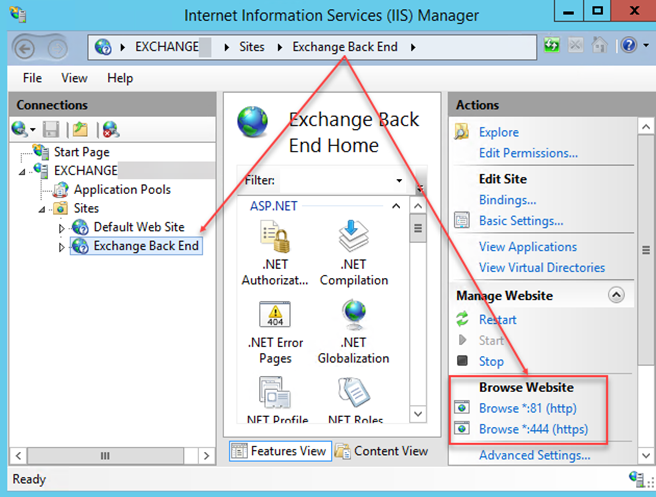The image size is (656, 497).
Task: Open the .NET Profile feature icon
Action: (275, 393)
